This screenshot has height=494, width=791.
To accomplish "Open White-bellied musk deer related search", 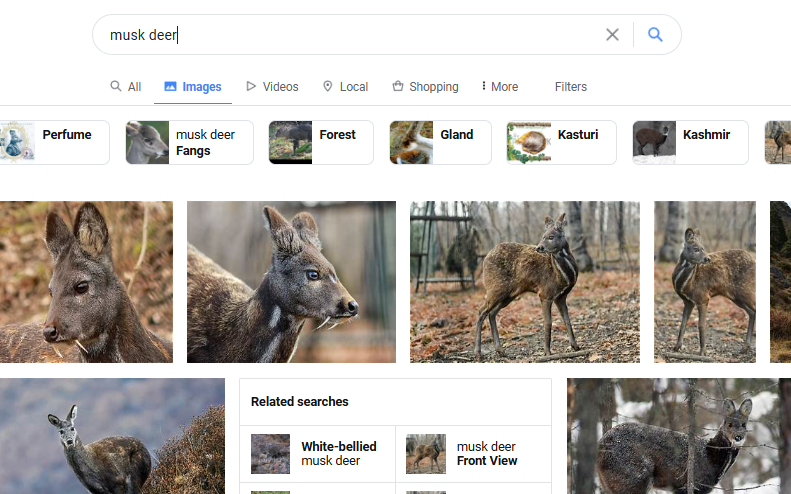I will [x=317, y=454].
